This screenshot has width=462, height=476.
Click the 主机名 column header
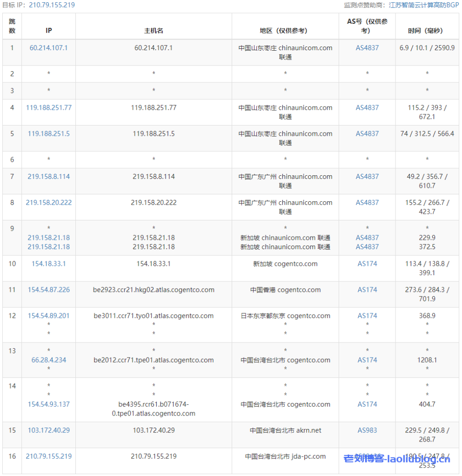pos(154,31)
